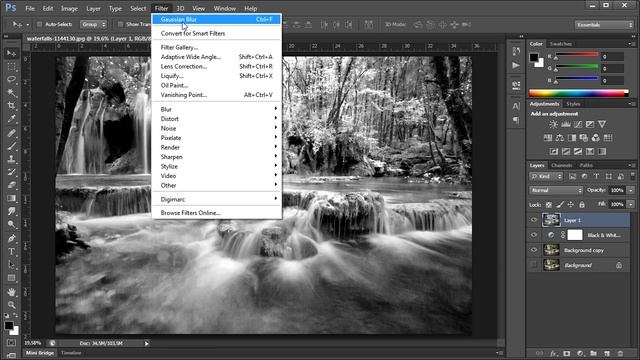The image size is (640, 360).
Task: Click the Delete layer trash icon
Action: [620, 353]
